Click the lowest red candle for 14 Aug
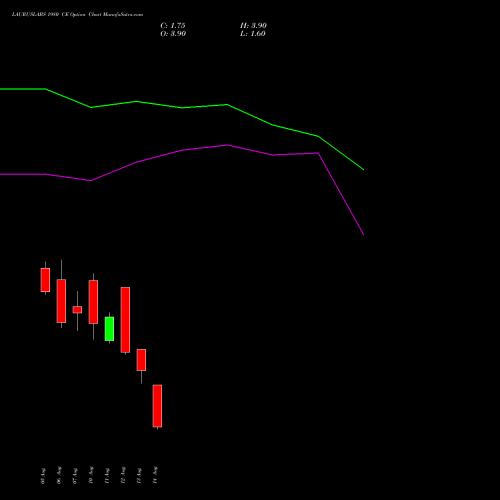Screen dimensions: 500x500 [157, 406]
